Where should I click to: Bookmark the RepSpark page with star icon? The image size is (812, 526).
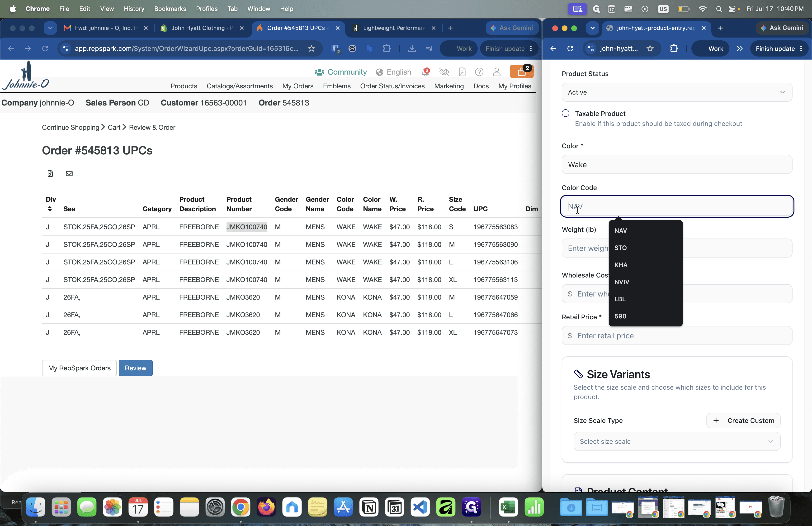(x=311, y=48)
